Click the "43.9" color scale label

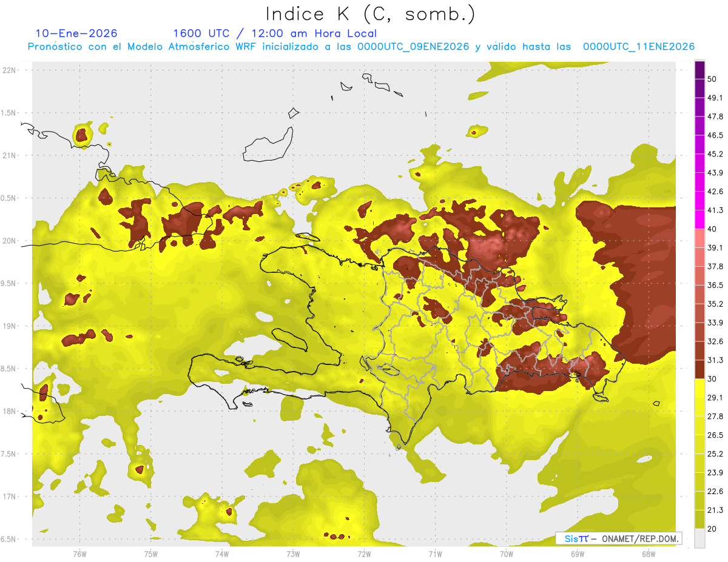[x=715, y=173]
